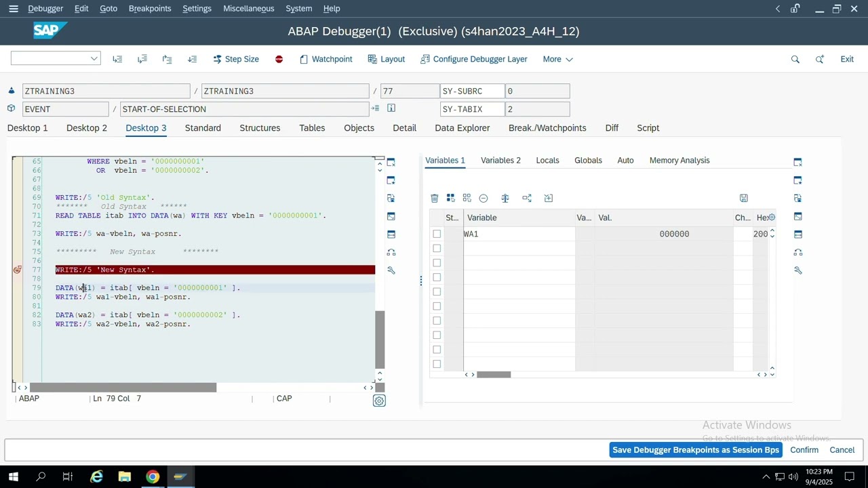This screenshot has width=868, height=488.
Task: Tick the empty row checkbox directly below WA1
Action: click(437, 248)
